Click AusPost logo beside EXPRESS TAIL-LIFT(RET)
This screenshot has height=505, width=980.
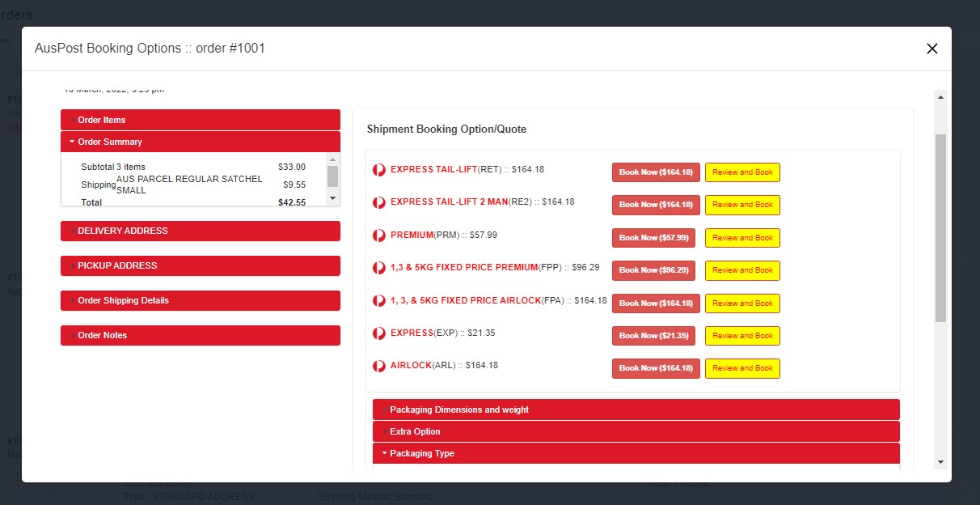coord(378,170)
